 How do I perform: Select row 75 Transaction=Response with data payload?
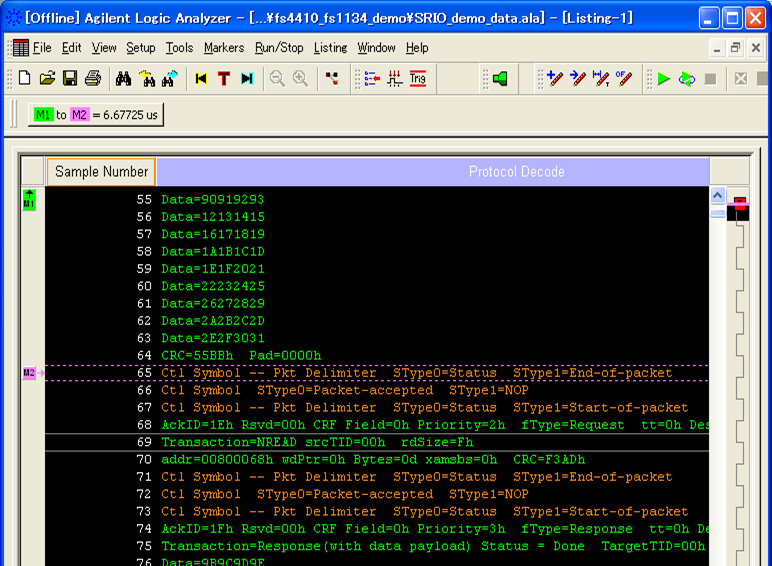377,546
